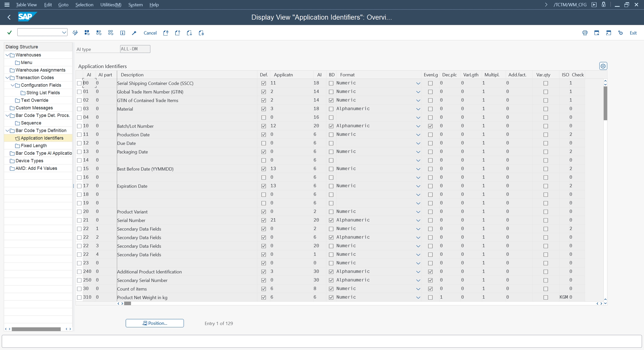The width and height of the screenshot is (644, 350).
Task: Open Format dropdown for Serial Number row
Action: 418,220
